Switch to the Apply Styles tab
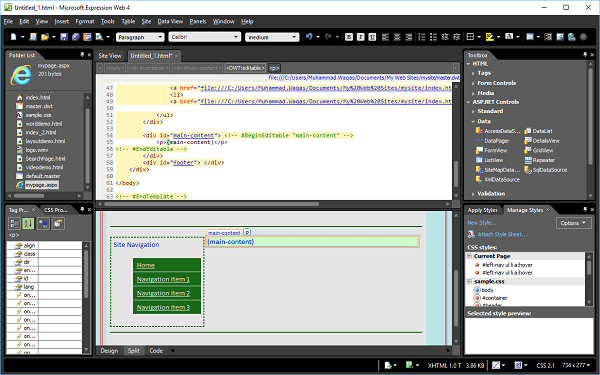This screenshot has width=600, height=375. pos(483,210)
